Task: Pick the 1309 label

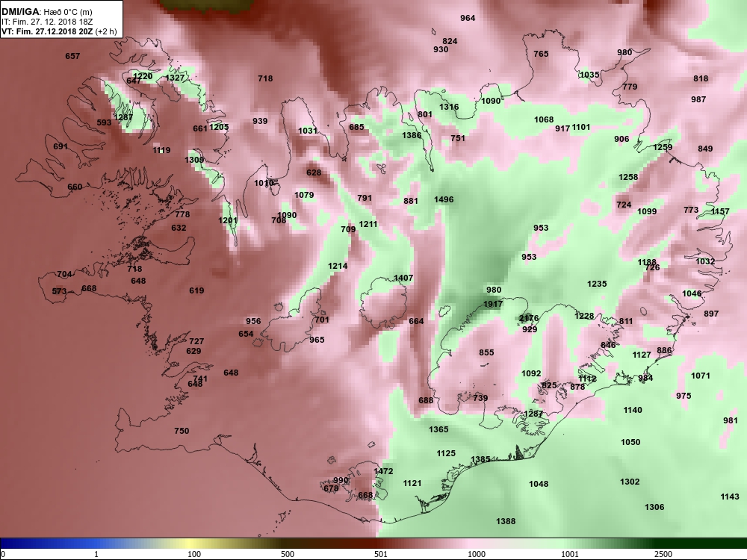Action: tap(194, 160)
